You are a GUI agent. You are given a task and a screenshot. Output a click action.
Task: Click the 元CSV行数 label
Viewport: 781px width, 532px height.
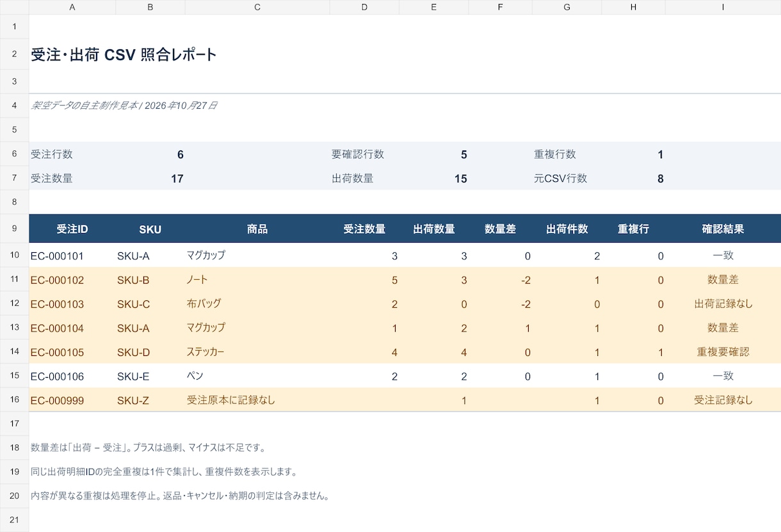point(561,179)
